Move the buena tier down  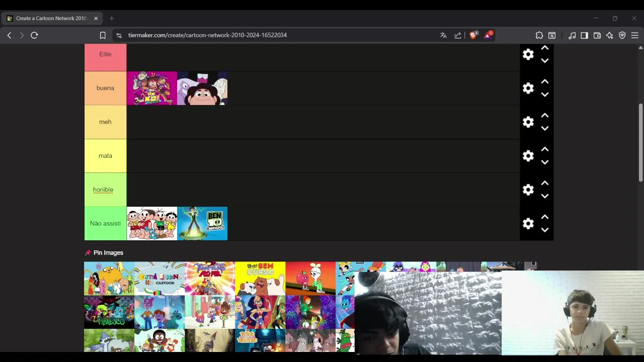coord(545,95)
